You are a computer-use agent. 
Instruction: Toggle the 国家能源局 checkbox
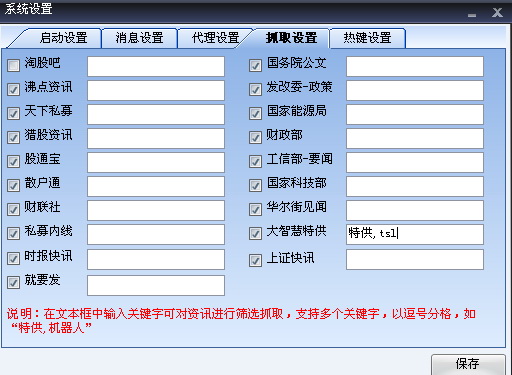click(255, 113)
